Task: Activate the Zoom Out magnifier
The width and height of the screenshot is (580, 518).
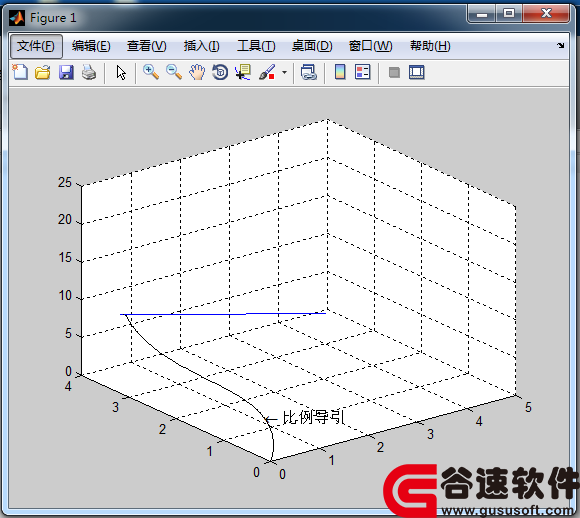Action: point(174,72)
